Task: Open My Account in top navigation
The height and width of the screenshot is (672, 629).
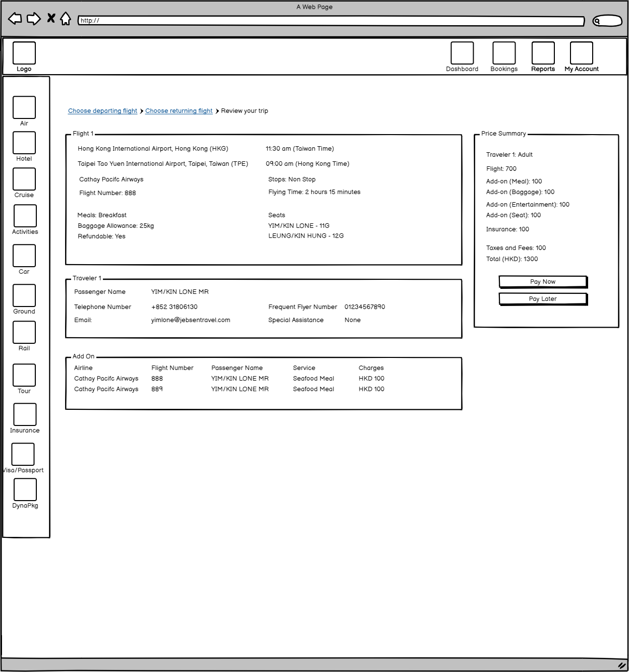Action: tap(581, 53)
